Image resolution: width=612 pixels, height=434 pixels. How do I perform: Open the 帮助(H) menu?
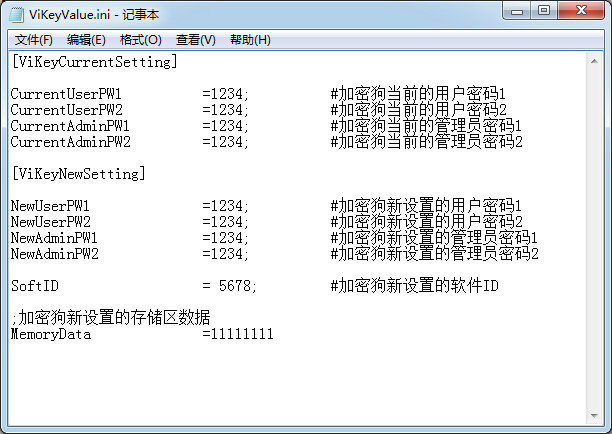250,40
